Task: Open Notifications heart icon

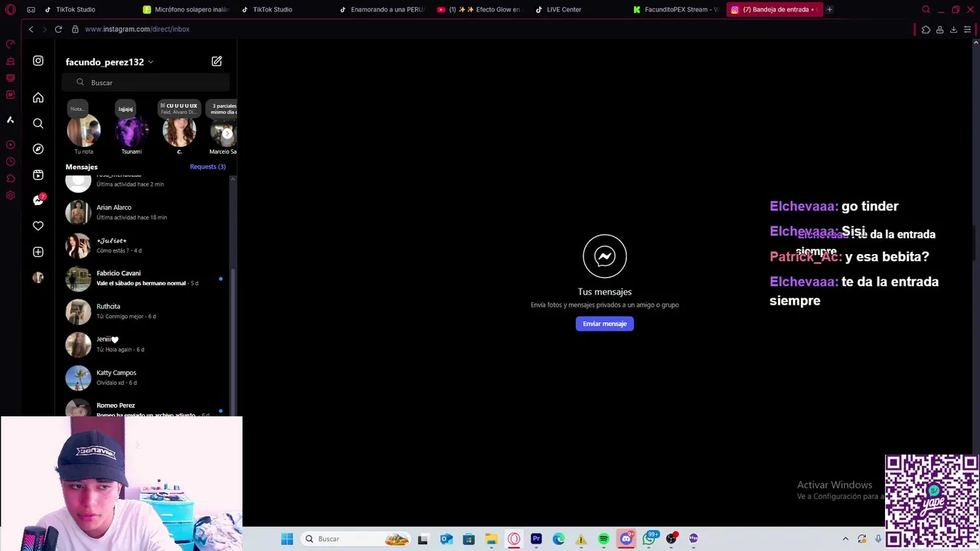Action: pos(38,226)
